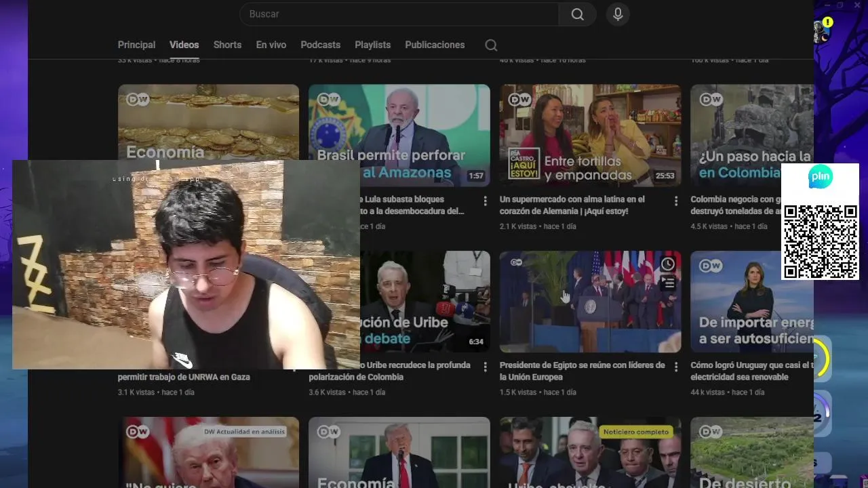Open the Shorts tab
This screenshot has height=488, width=868.
227,45
